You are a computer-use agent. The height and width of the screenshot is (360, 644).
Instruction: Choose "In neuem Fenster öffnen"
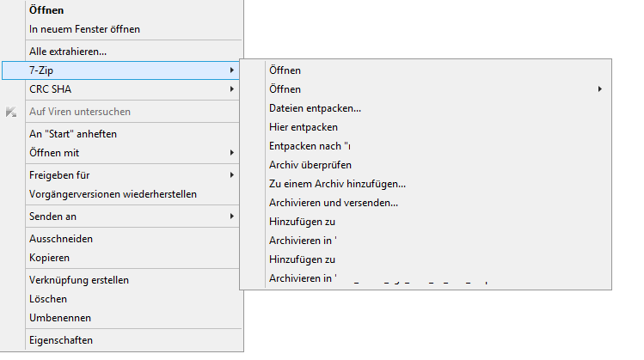pos(84,29)
